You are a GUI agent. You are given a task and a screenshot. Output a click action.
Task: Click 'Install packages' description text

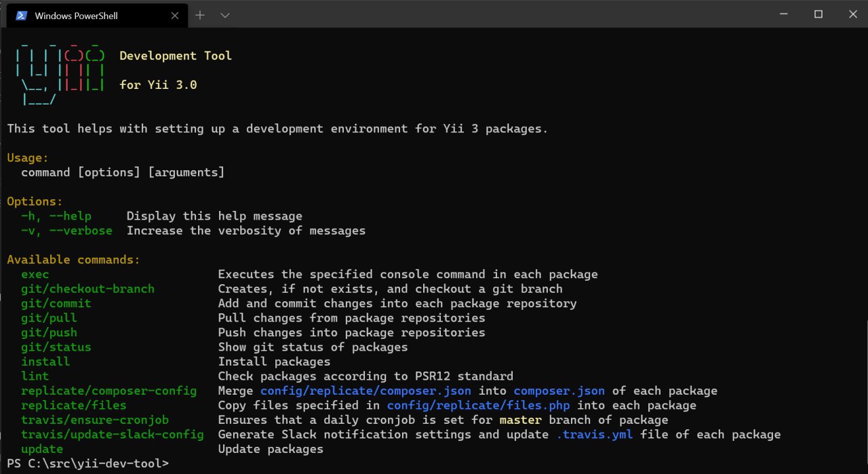(274, 362)
